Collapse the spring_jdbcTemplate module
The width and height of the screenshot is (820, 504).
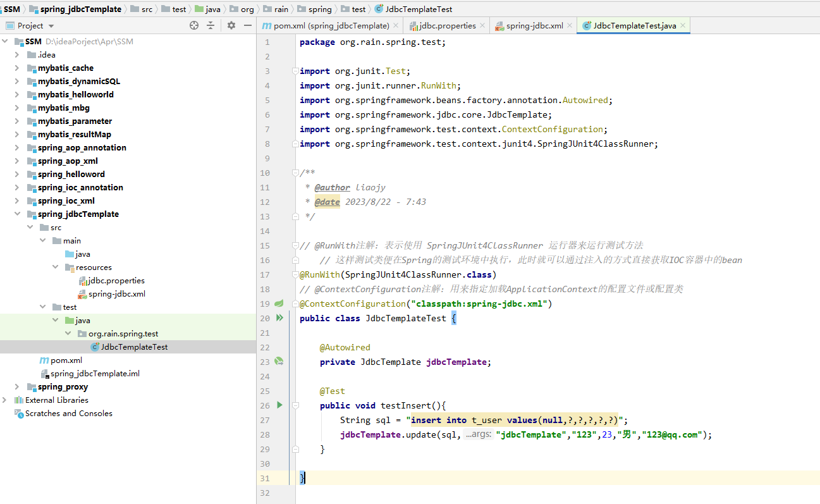click(17, 214)
